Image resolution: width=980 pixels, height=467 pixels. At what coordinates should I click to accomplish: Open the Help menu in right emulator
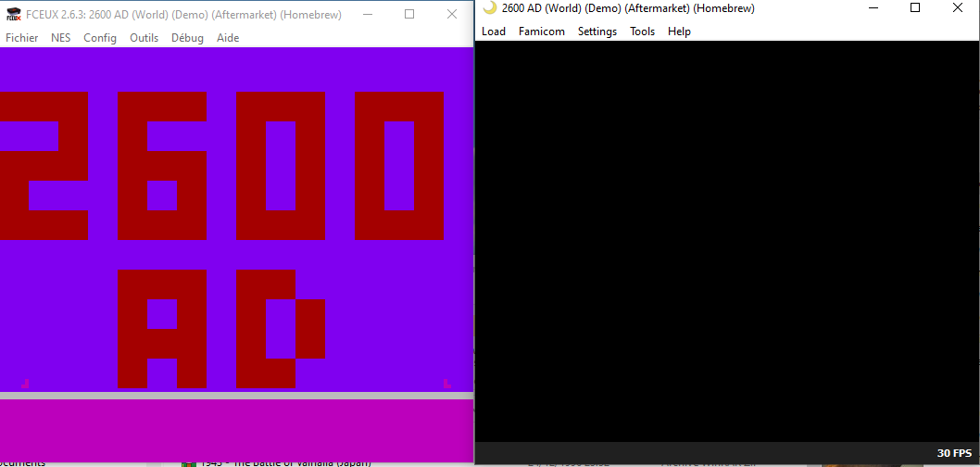679,32
